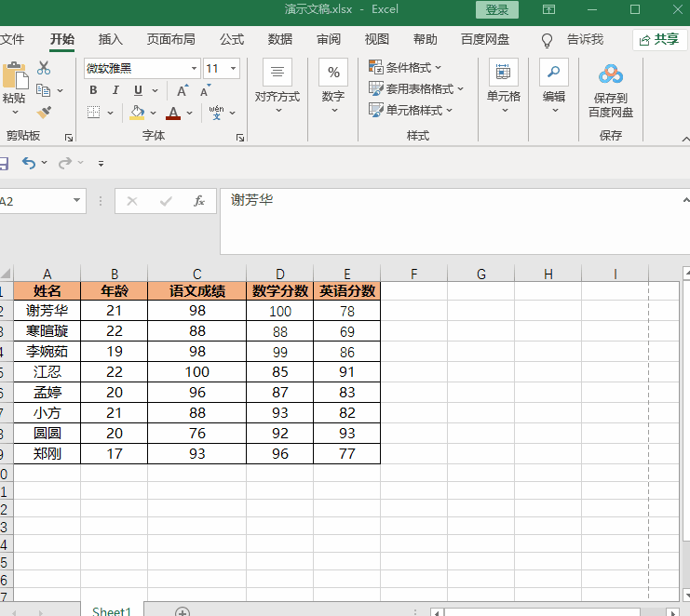Image resolution: width=690 pixels, height=616 pixels.
Task: Click the insert function fx icon
Action: tap(198, 201)
